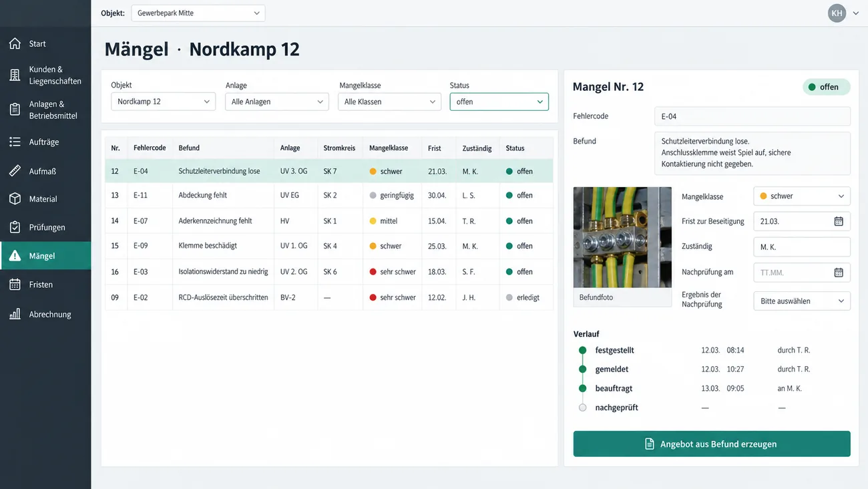Select row 13 Abdeckung fehlt
This screenshot has height=489, width=868.
point(329,196)
